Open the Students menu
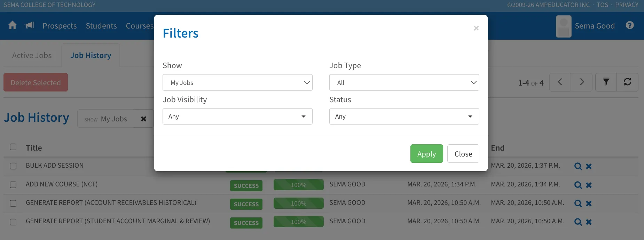 pyautogui.click(x=101, y=26)
